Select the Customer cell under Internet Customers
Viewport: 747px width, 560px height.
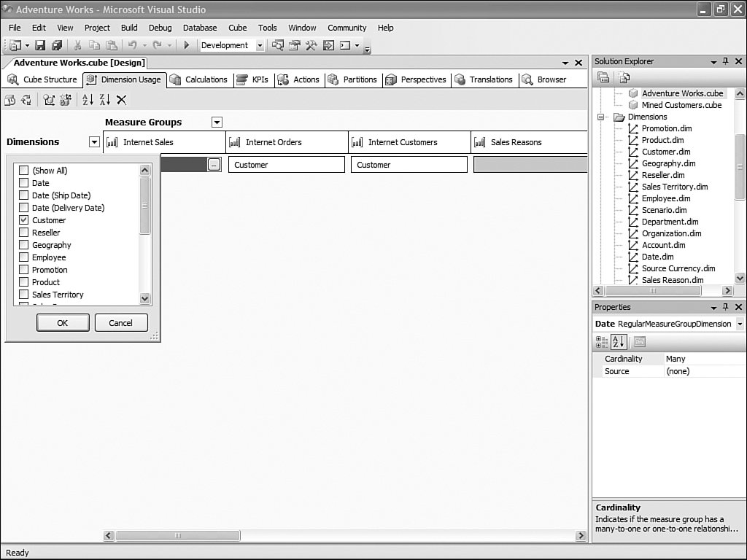point(409,165)
